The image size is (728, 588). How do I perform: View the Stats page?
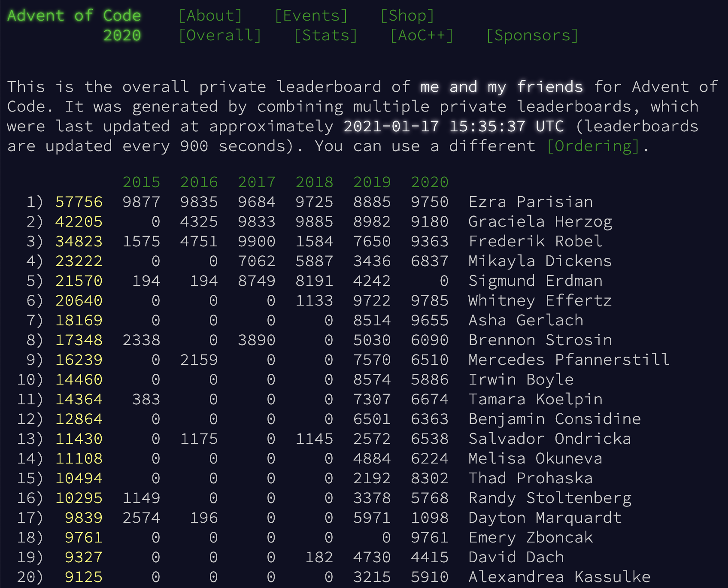pyautogui.click(x=326, y=36)
